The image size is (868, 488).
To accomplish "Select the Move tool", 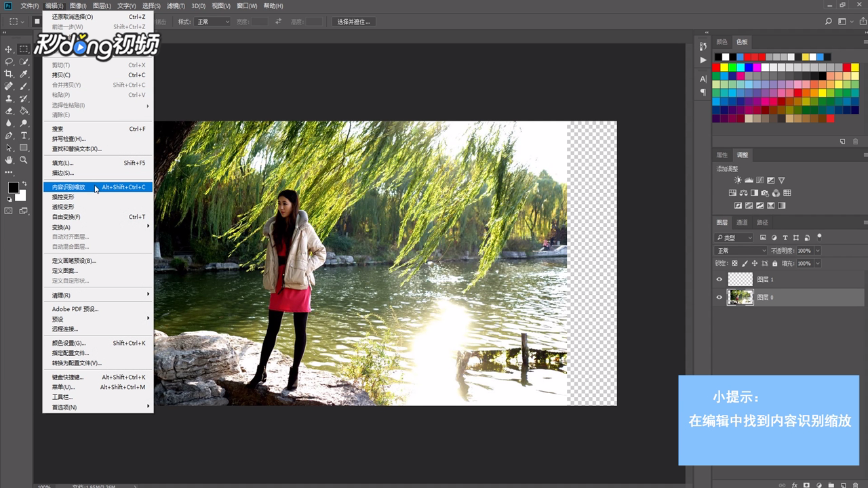I will coord(9,49).
